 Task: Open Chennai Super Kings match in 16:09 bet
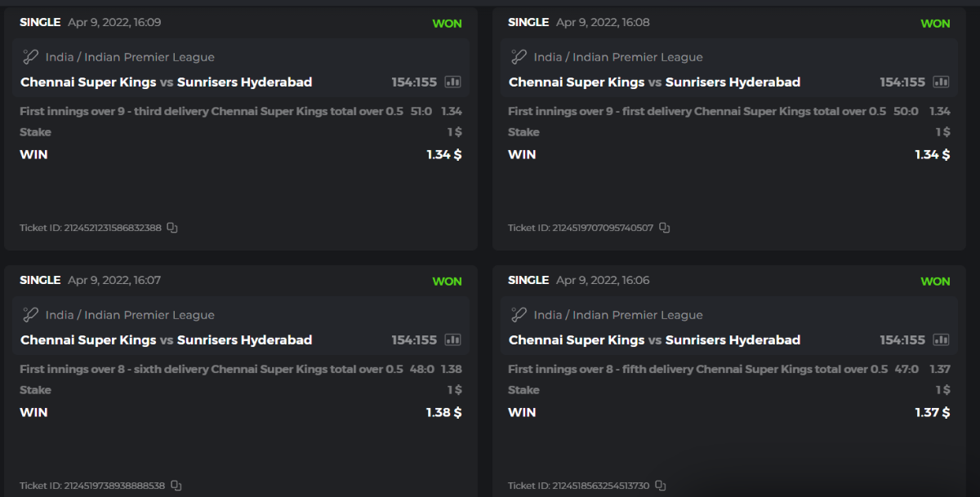pyautogui.click(x=88, y=82)
